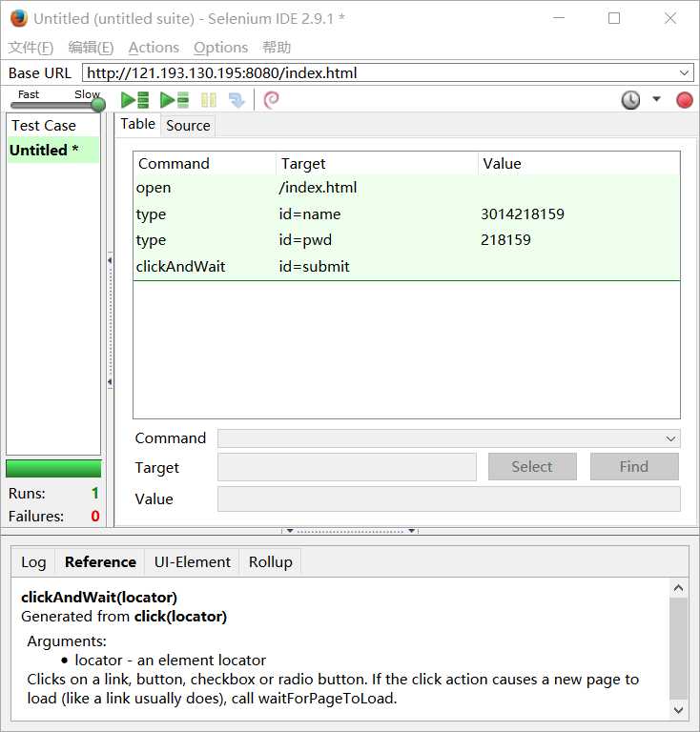Click the green test progress bar
700x732 pixels.
coord(53,469)
